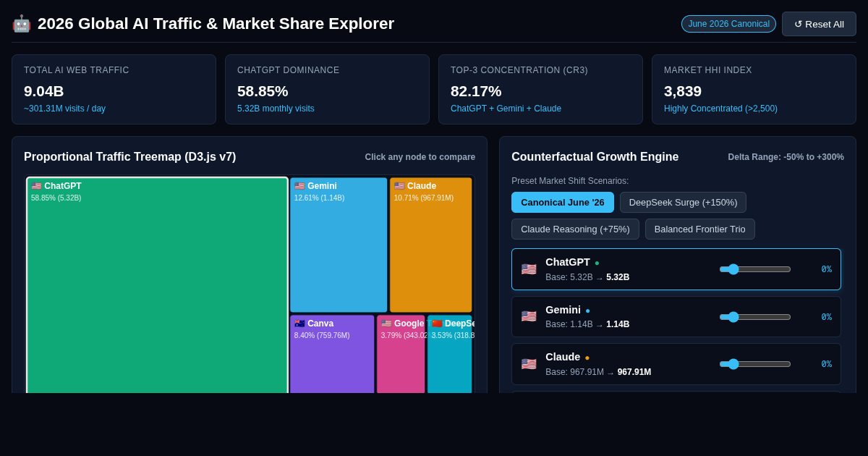Click 'Base: 1.14B → 1.14B' in Gemini row
This screenshot has height=456, width=868.
(x=587, y=324)
